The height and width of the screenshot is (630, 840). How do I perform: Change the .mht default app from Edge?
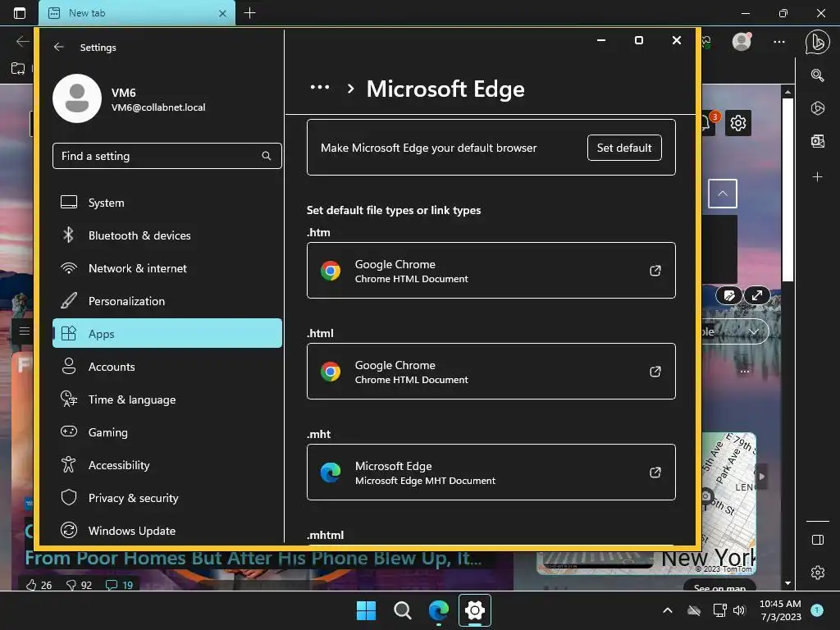point(491,472)
